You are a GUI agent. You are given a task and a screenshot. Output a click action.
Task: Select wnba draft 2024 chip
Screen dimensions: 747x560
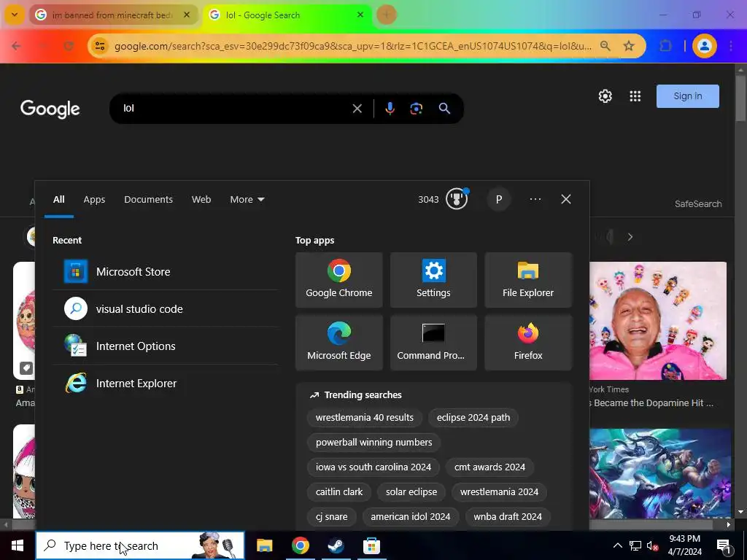click(x=508, y=516)
